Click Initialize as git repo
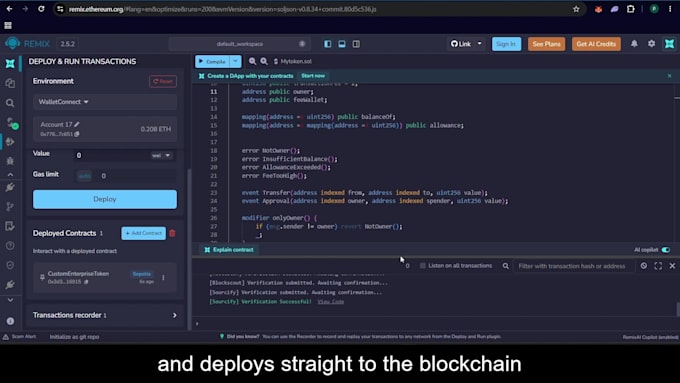 [x=74, y=337]
